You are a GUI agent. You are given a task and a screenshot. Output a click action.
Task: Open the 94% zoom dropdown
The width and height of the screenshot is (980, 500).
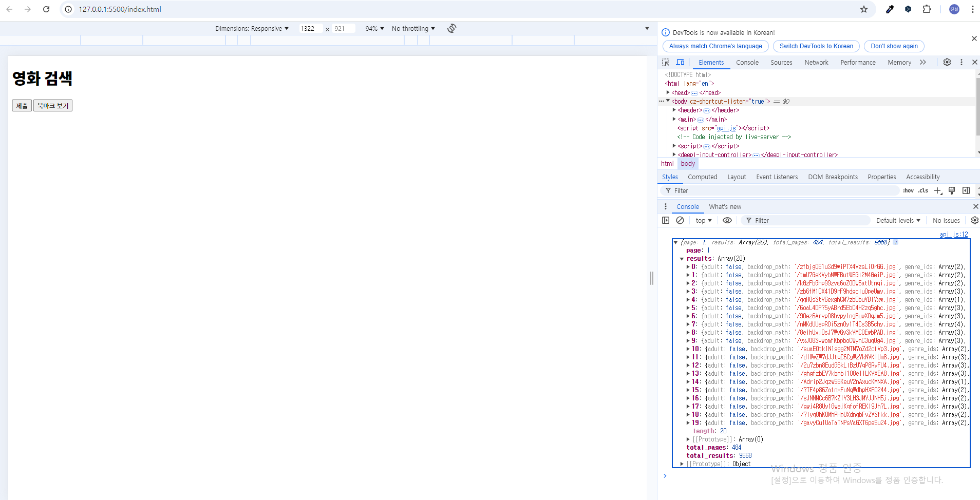point(374,28)
